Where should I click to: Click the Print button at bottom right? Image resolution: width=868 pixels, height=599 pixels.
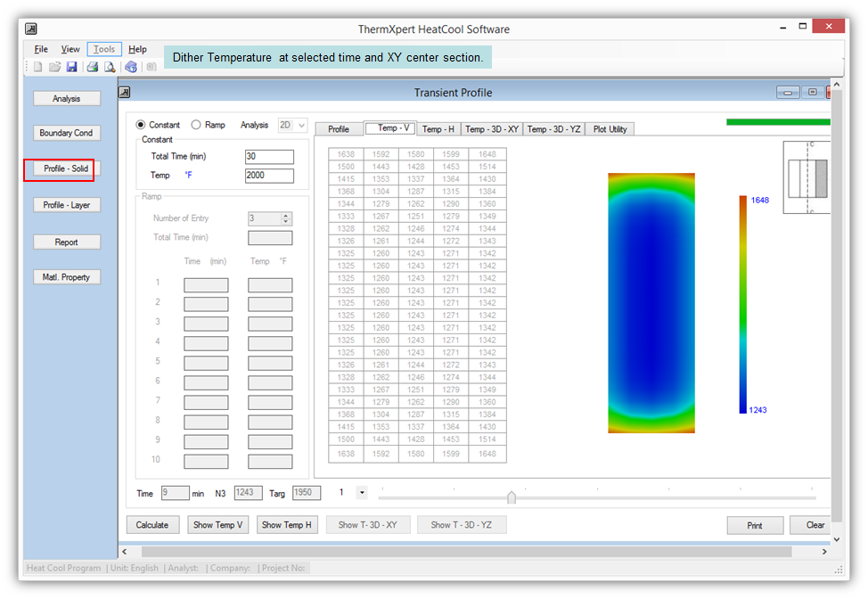click(x=755, y=525)
